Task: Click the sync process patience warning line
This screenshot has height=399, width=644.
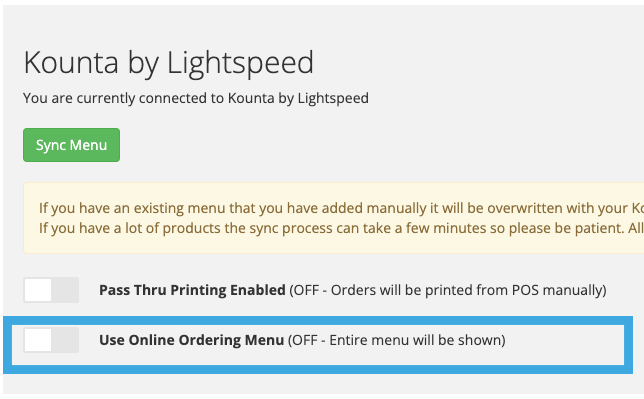Action: pos(341,228)
